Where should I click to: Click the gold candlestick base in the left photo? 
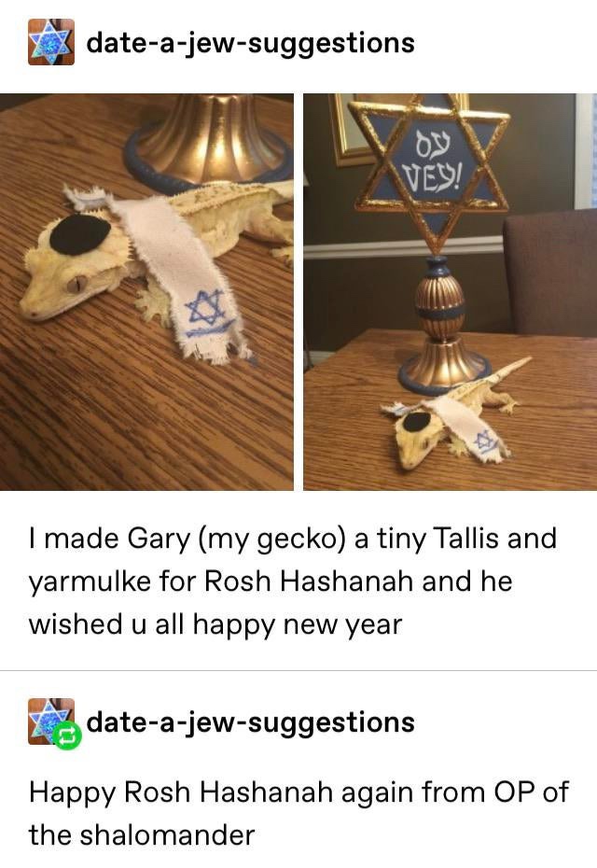(209, 137)
